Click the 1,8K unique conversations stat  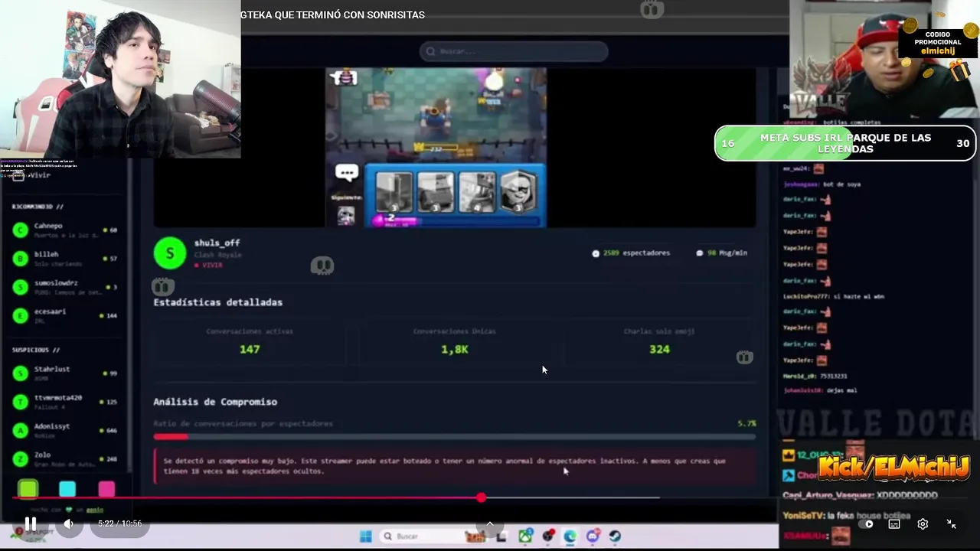[x=455, y=349]
